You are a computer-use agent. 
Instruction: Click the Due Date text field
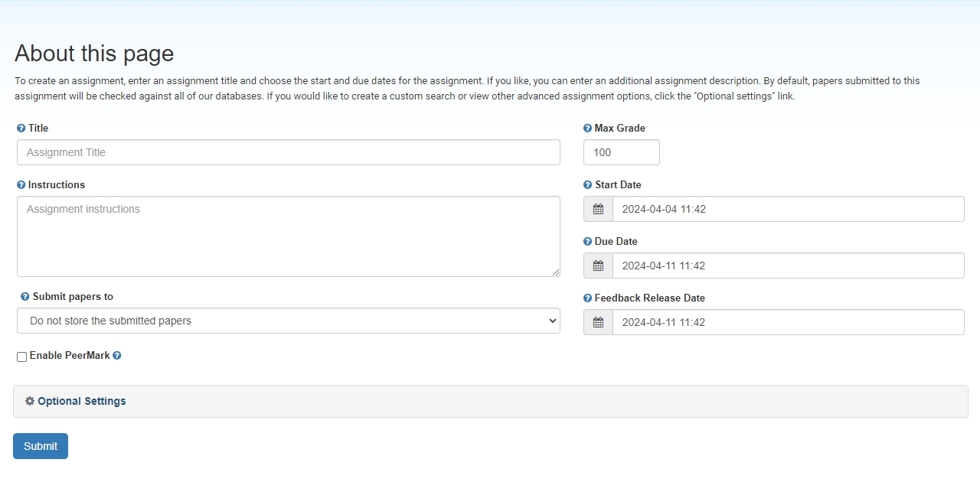click(x=788, y=266)
